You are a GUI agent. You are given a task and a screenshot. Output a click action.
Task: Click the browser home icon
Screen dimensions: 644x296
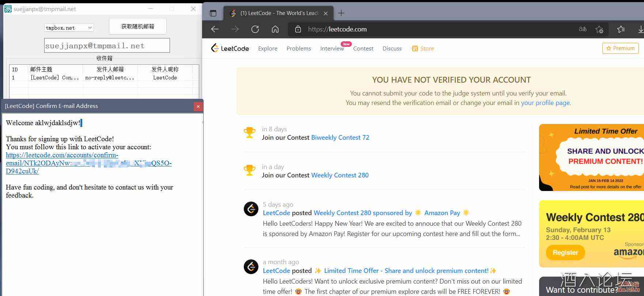click(275, 29)
